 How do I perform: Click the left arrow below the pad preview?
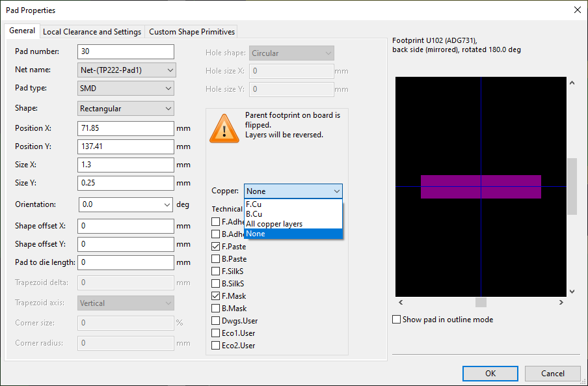tap(401, 302)
